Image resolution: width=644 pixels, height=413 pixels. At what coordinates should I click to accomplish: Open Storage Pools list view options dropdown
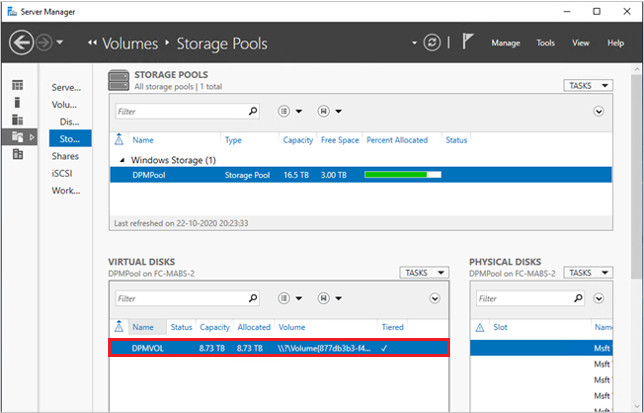tap(288, 112)
